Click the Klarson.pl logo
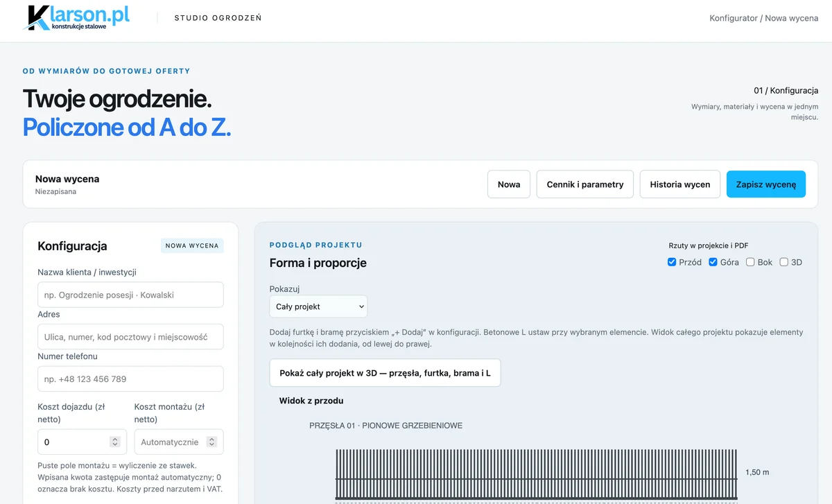832x504 pixels. pos(76,18)
